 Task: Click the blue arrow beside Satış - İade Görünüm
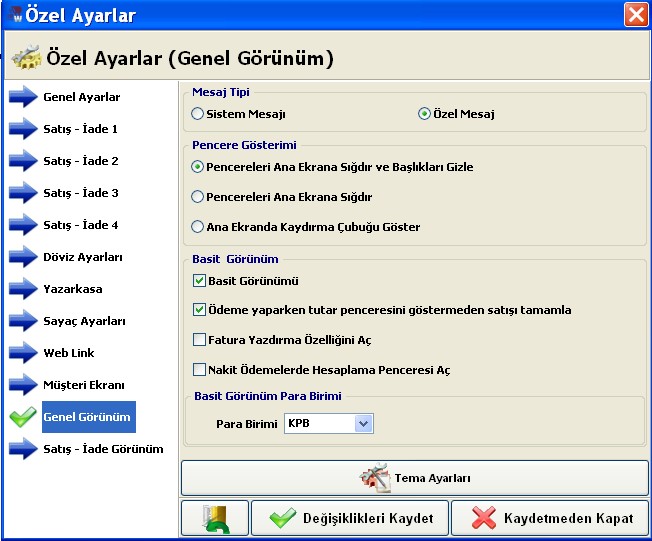pyautogui.click(x=23, y=449)
